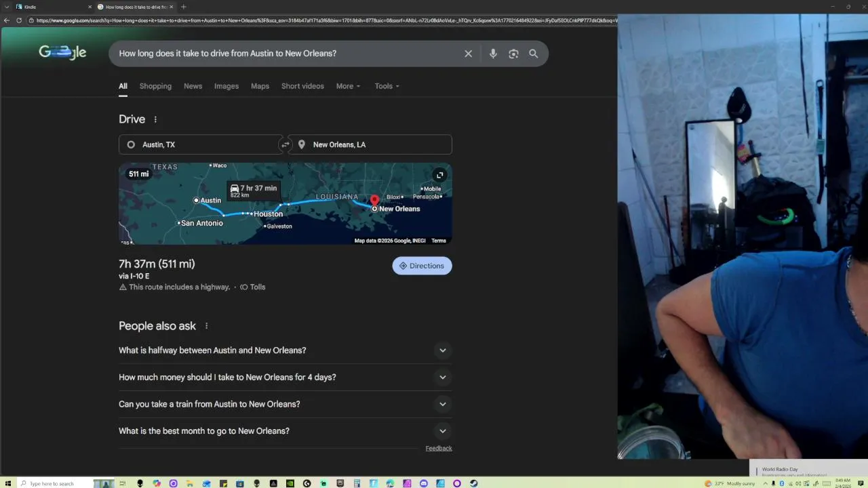Open the File Explorer folder in the taskbar
Image resolution: width=868 pixels, height=488 pixels.
click(189, 483)
